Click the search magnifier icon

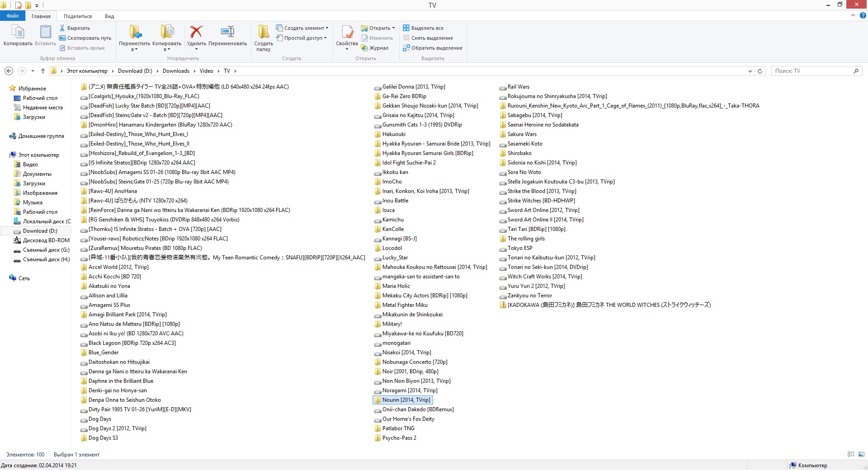[856, 71]
